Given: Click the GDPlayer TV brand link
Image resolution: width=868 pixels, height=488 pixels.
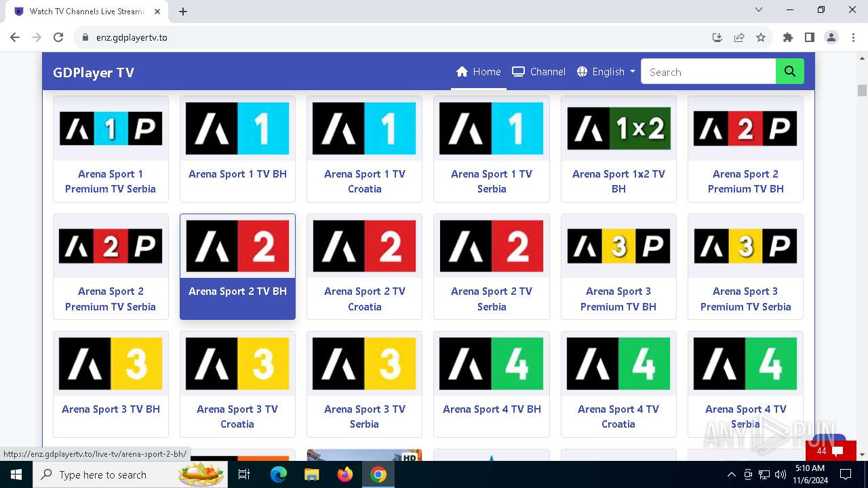Looking at the screenshot, I should click(94, 73).
